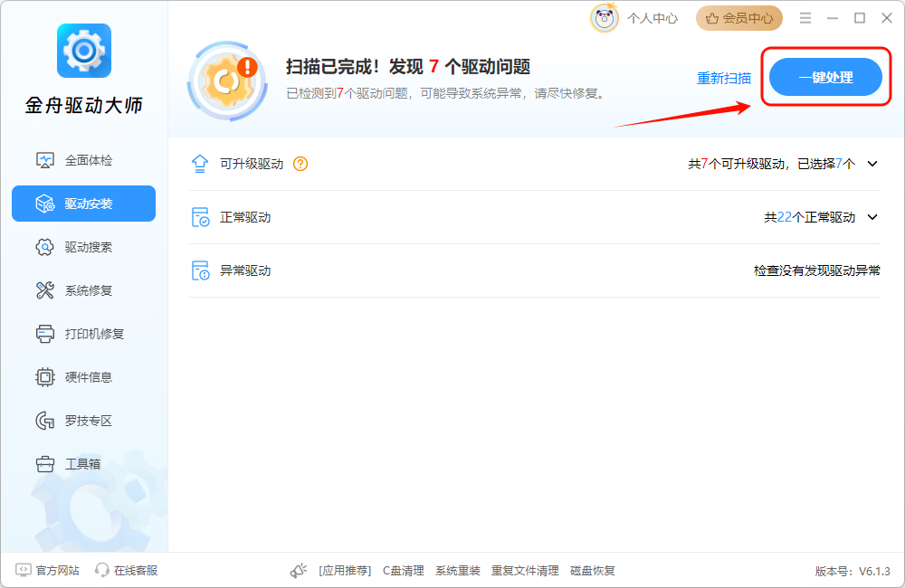Open the hamburger menu icon
The width and height of the screenshot is (905, 588).
[x=805, y=18]
